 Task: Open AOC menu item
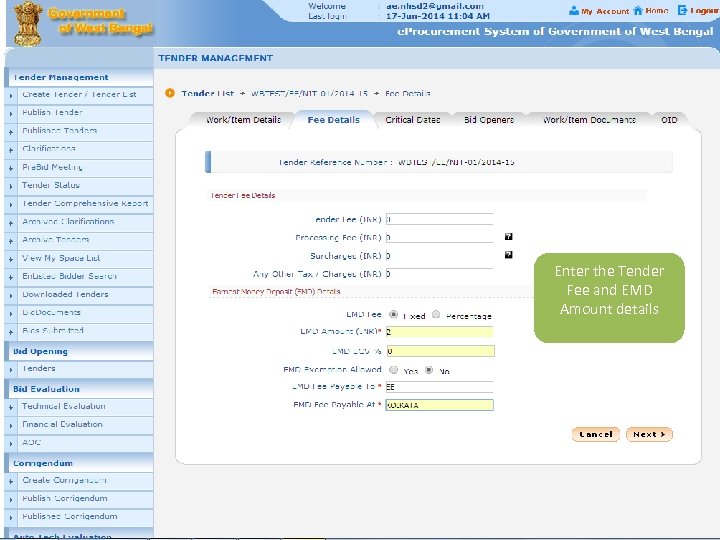(31, 443)
